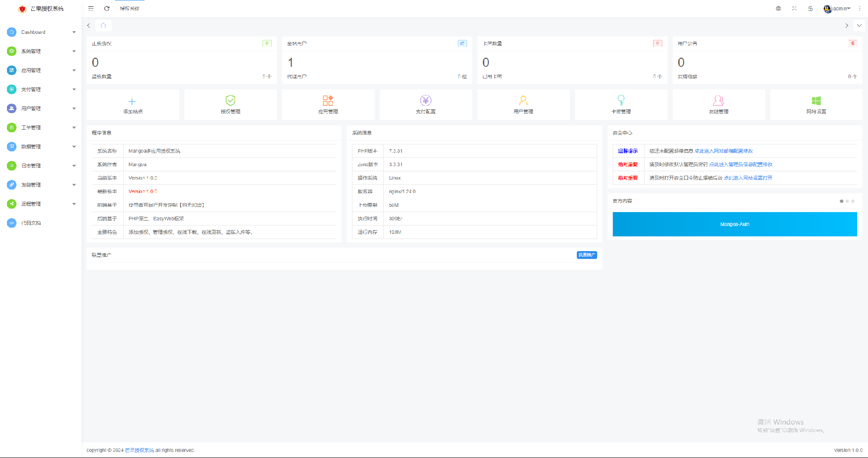This screenshot has height=458, width=868.
Task: Click the admin avatar image
Action: click(827, 9)
